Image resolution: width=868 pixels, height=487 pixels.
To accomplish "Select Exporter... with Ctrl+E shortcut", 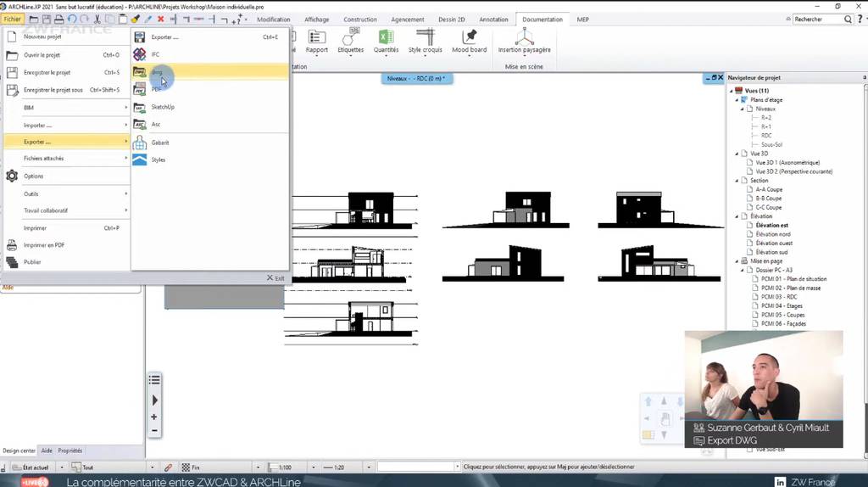I will pyautogui.click(x=210, y=37).
